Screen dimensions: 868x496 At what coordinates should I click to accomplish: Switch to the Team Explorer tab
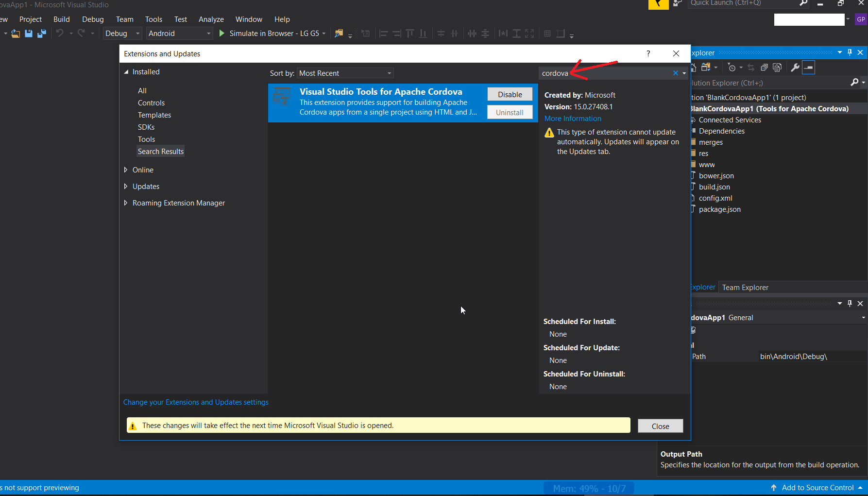click(x=745, y=288)
